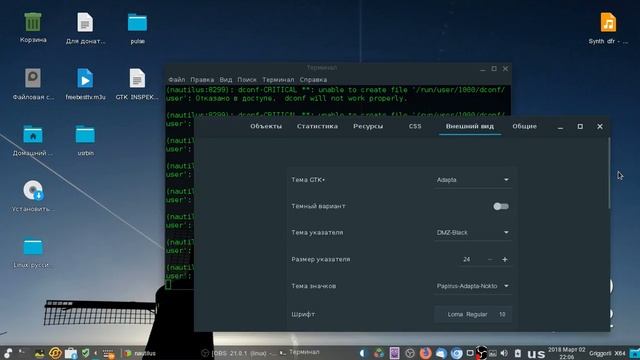Switch to the Статистика tab

click(x=317, y=127)
